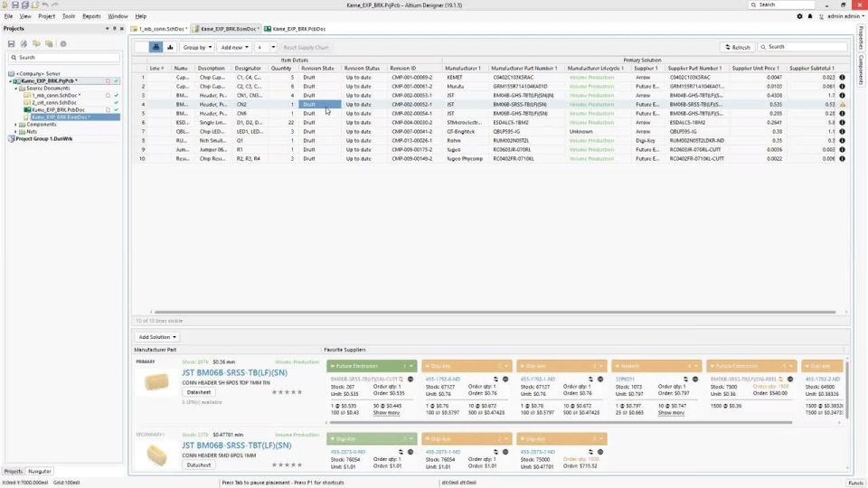Collapse the Kame_EXP_BRK.PrjPcb project node
Image resolution: width=868 pixels, height=488 pixels.
11,80
